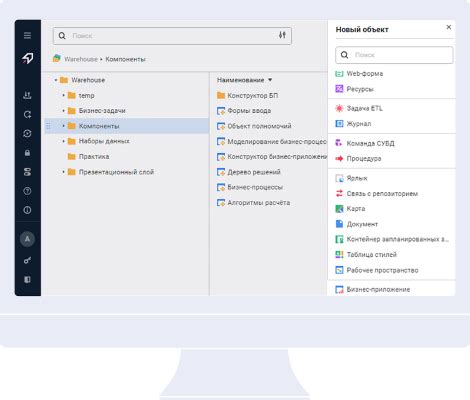Click the search field in the Новый объект panel

pyautogui.click(x=394, y=55)
